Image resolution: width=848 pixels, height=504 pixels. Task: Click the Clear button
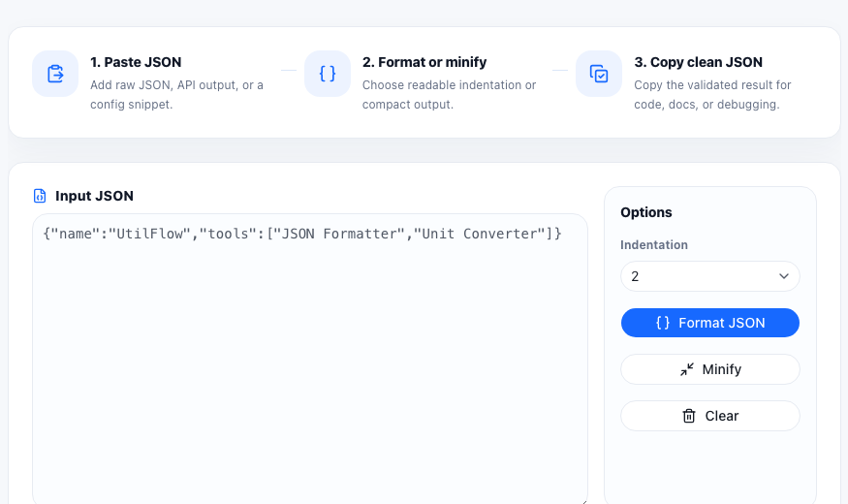pyautogui.click(x=710, y=416)
